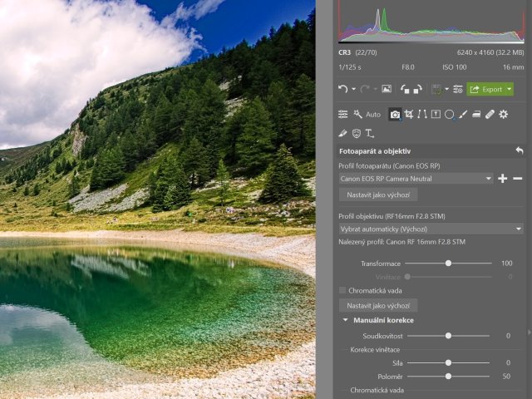Screen dimensions: 532x399
Task: Open the Export dropdown arrow
Action: point(510,89)
